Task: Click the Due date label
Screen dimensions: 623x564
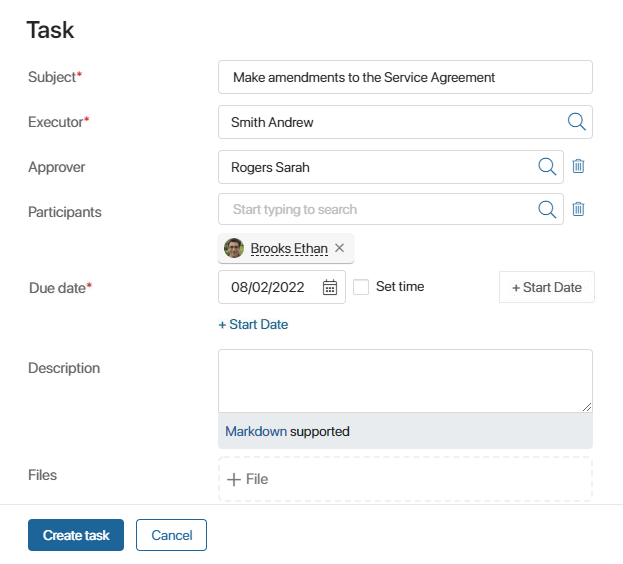Action: (60, 288)
